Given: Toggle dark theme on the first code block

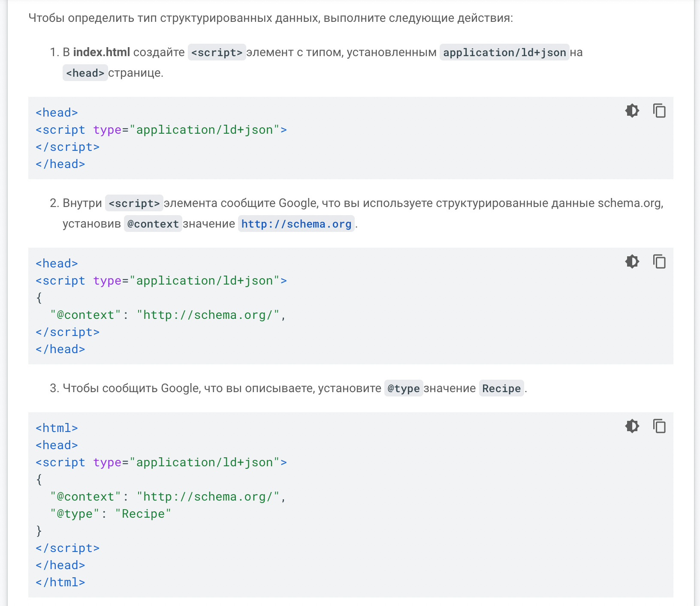Looking at the screenshot, I should point(632,111).
